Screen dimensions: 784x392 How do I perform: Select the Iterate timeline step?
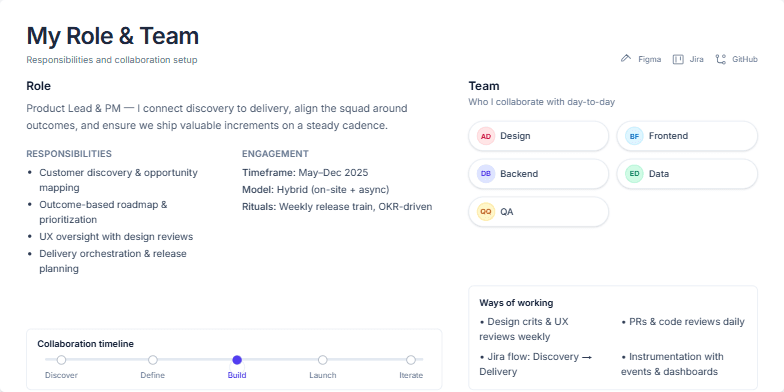click(411, 360)
